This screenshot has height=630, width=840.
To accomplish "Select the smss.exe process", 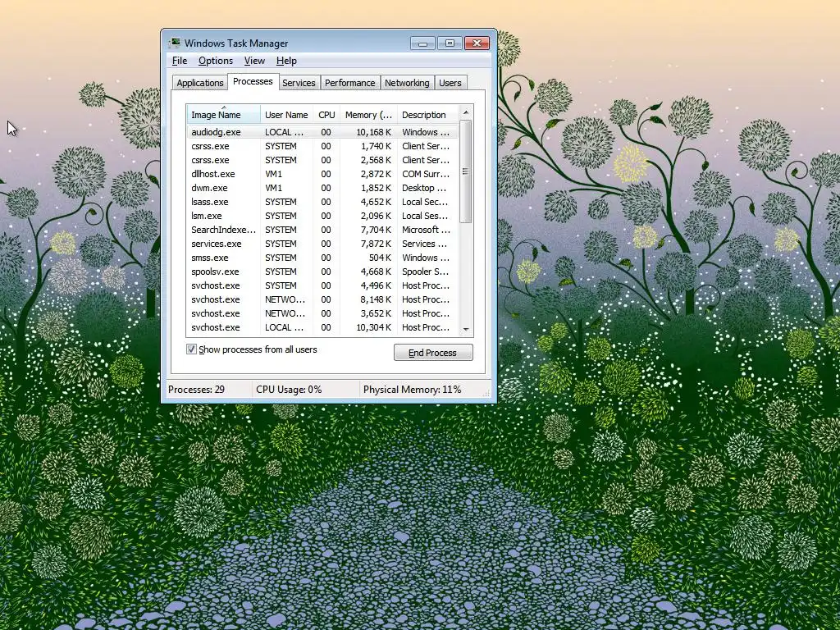I will coord(322,257).
